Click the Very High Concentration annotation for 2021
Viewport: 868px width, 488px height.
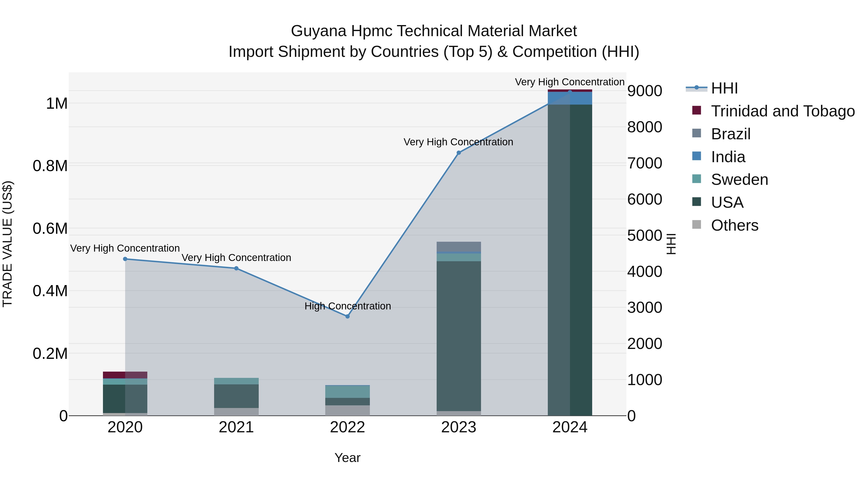tap(236, 258)
